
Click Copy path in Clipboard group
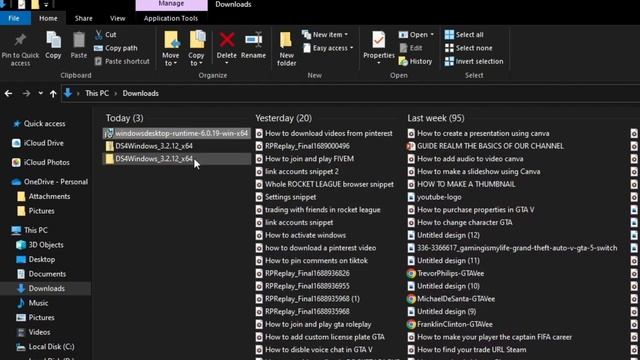[x=116, y=48]
